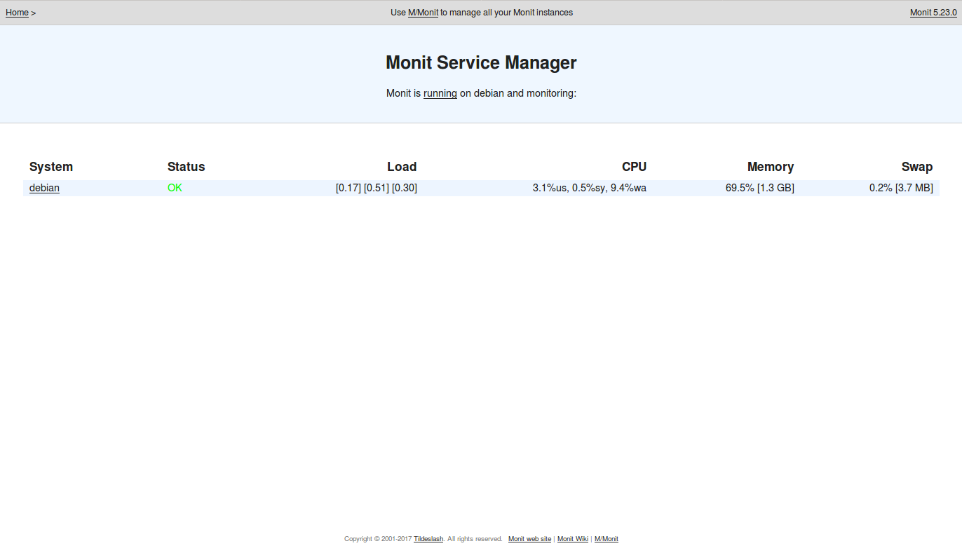Open the Monit Wiki footer link

(x=573, y=539)
